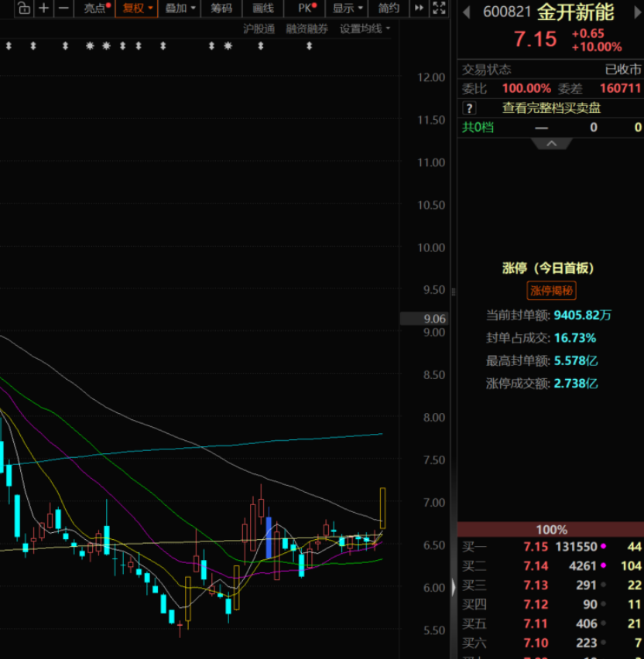Select the 买六 bid row at 7.10

550,643
